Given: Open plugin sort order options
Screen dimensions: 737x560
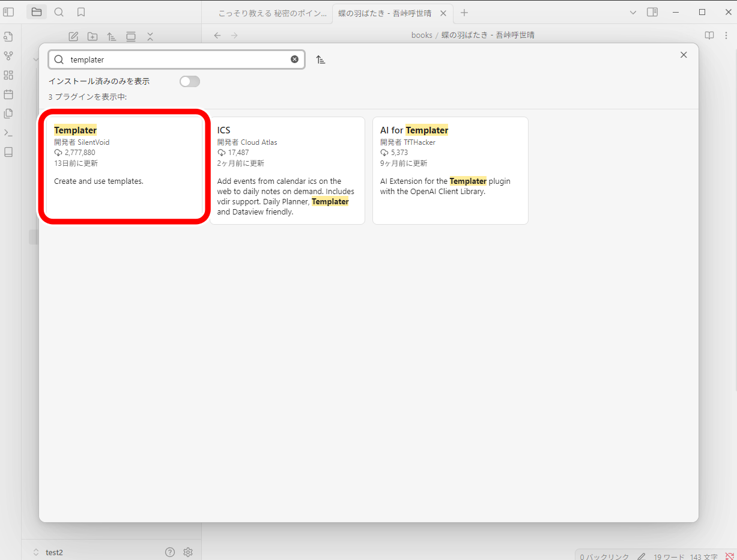Looking at the screenshot, I should coord(321,59).
